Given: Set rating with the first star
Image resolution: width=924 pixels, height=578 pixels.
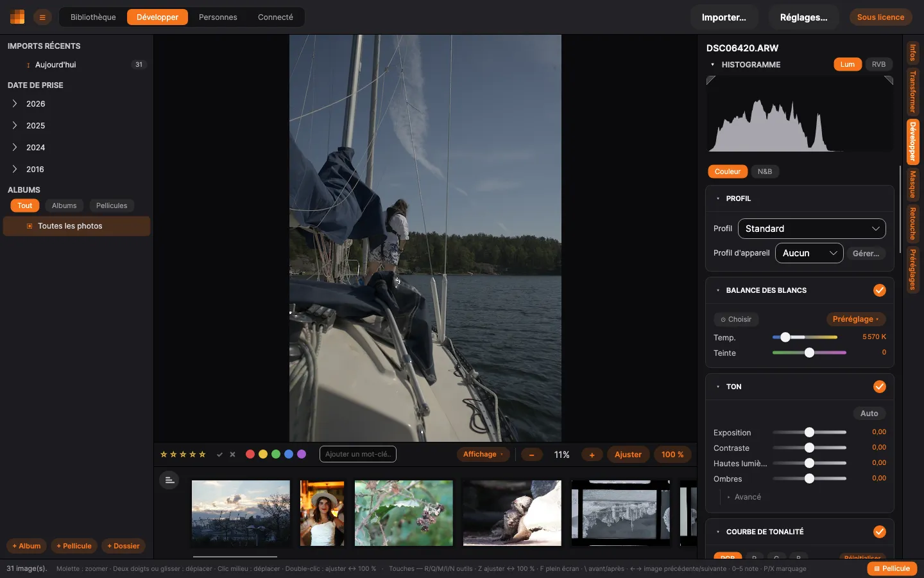Looking at the screenshot, I should 164,455.
